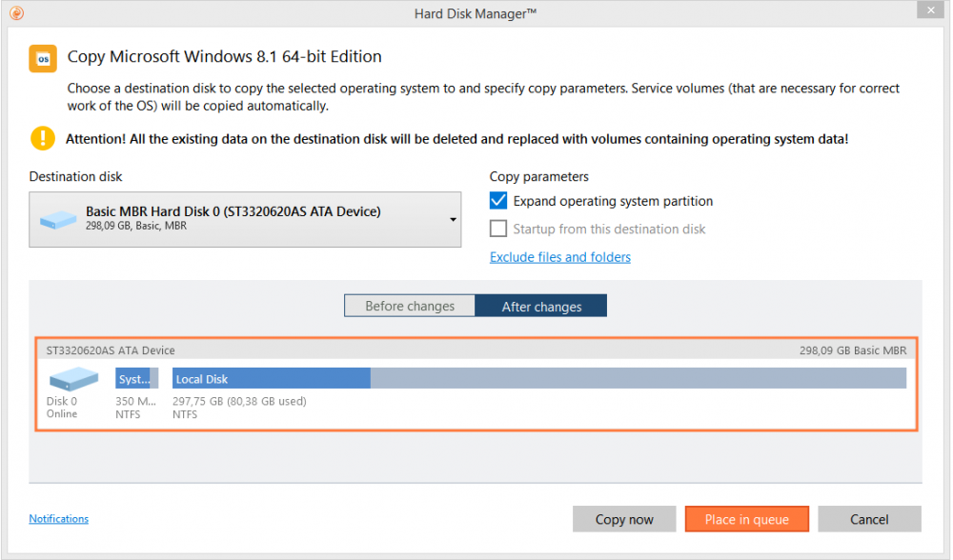Click the yellow attention warning icon
Viewport: 953px width, 560px height.
tap(42, 138)
